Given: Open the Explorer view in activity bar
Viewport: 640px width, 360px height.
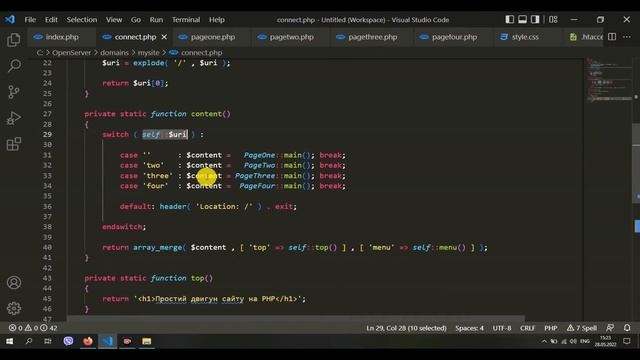Looking at the screenshot, I should (13, 40).
